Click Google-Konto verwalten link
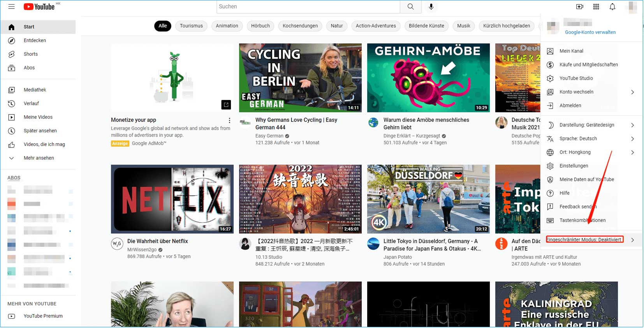This screenshot has height=328, width=644. [x=590, y=32]
